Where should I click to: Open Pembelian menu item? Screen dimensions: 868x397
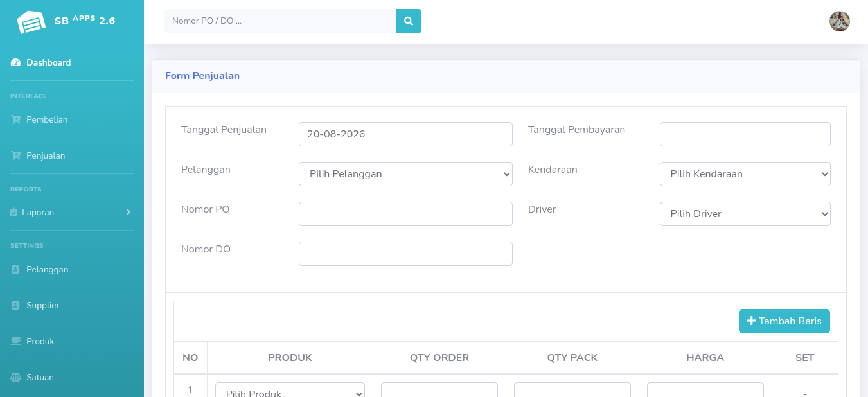tap(72, 119)
